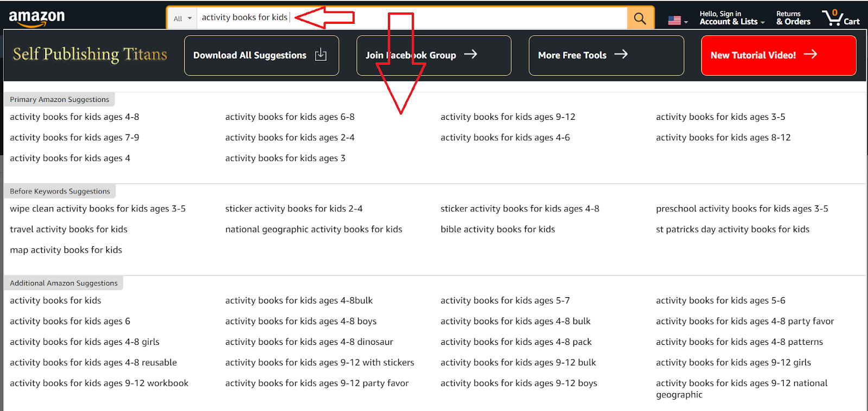Viewport: 868px width, 411px height.
Task: Select 'activity books for kids ages 4'
Action: pos(70,158)
